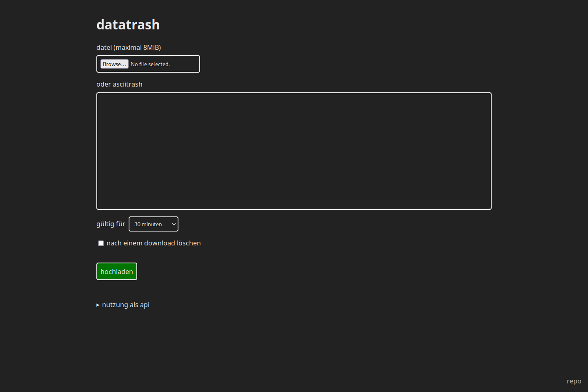588x392 pixels.
Task: Open the '30 minuten' validity dropdown
Action: (154, 224)
